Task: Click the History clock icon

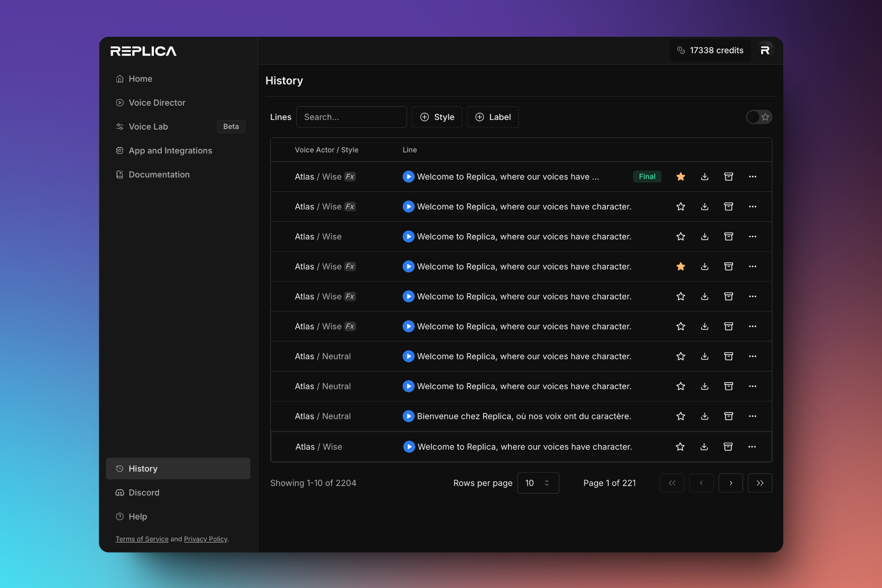Action: click(120, 469)
